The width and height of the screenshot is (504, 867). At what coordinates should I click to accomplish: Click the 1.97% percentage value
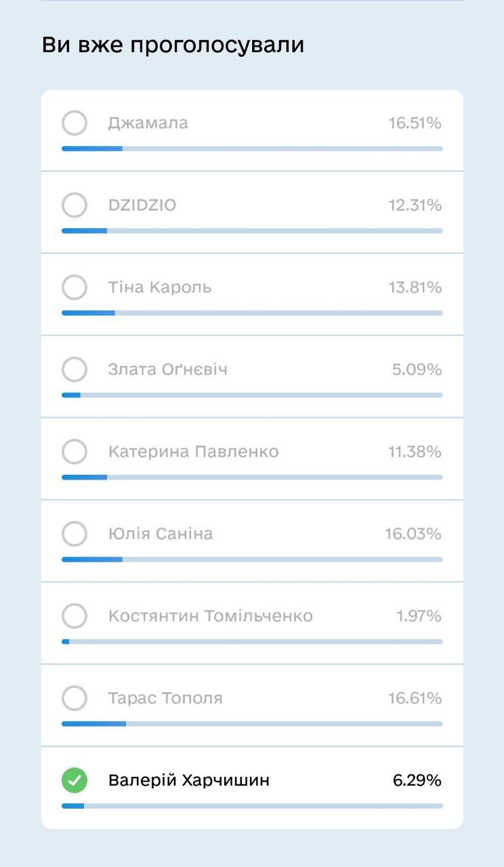419,616
